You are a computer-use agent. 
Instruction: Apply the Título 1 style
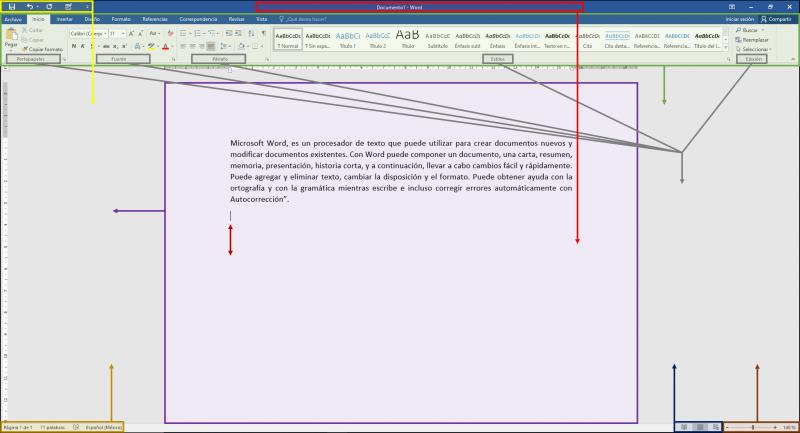point(348,39)
